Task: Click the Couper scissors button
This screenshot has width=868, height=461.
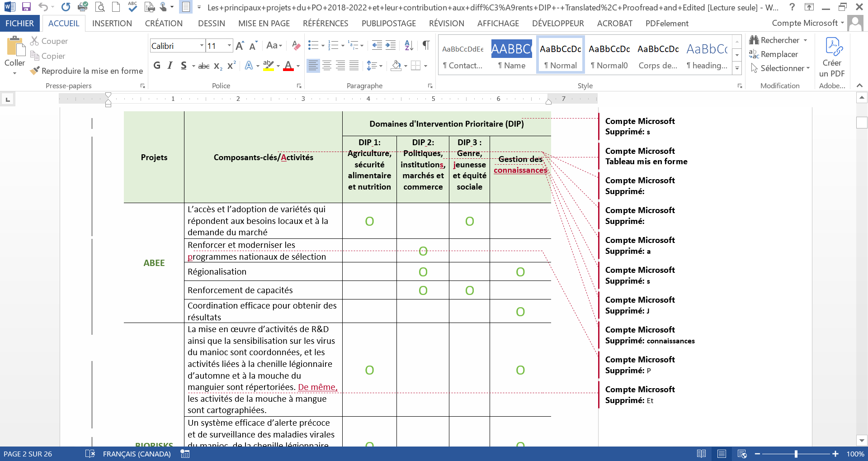Action: tap(49, 41)
